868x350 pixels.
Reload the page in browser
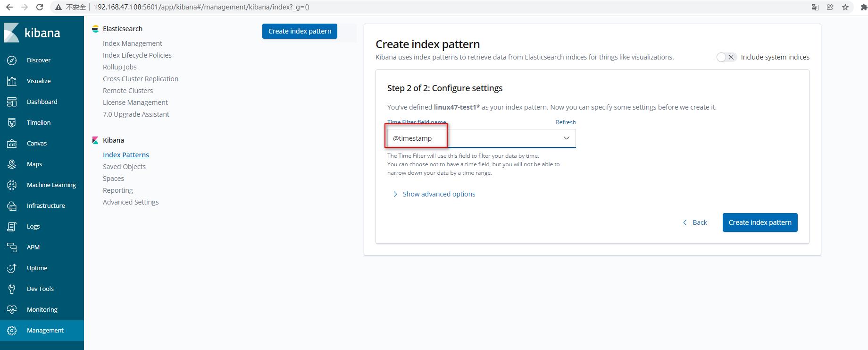tap(40, 7)
